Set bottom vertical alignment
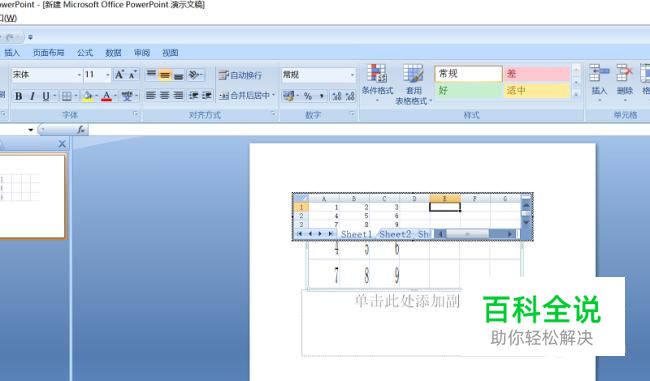The width and height of the screenshot is (650, 381). 178,75
